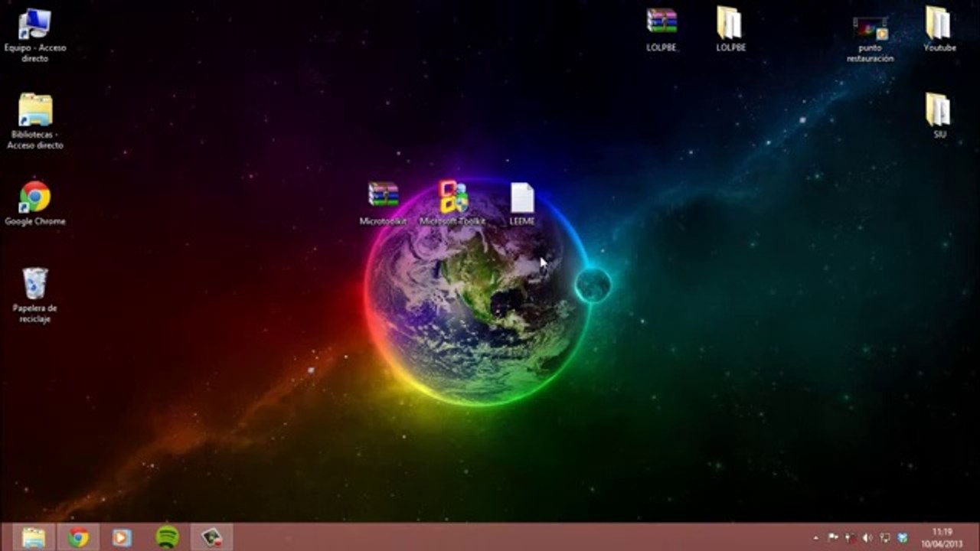The image size is (980, 551).
Task: Select the Microtoolkit WinRAR archive on desktop
Action: coord(383,204)
